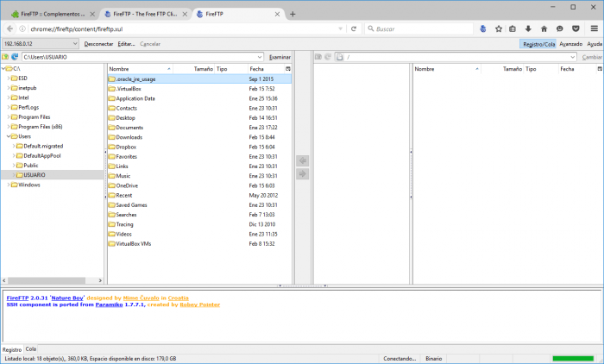
Task: Sort local files by Nombre column
Action: coord(140,69)
